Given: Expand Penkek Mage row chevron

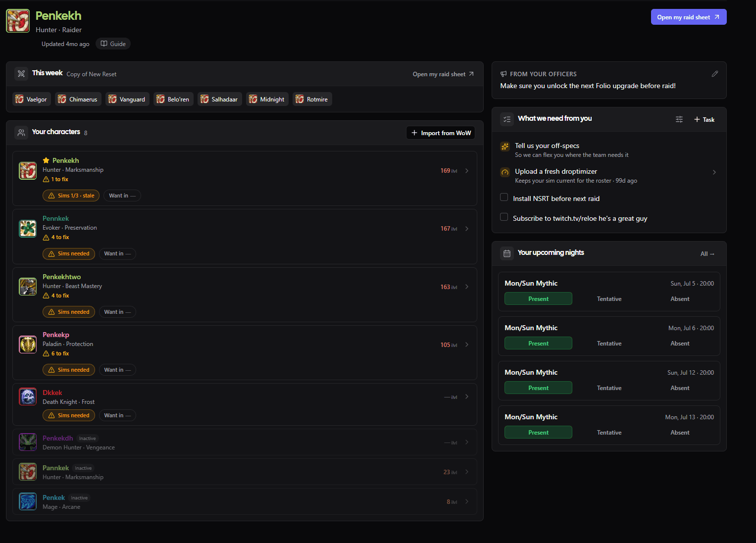Looking at the screenshot, I should coord(466,501).
